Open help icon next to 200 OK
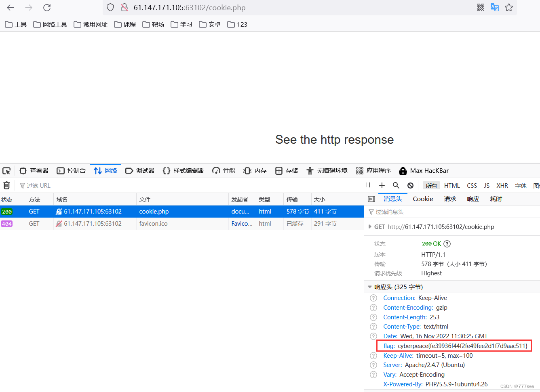Image resolution: width=540 pixels, height=392 pixels. 447,244
